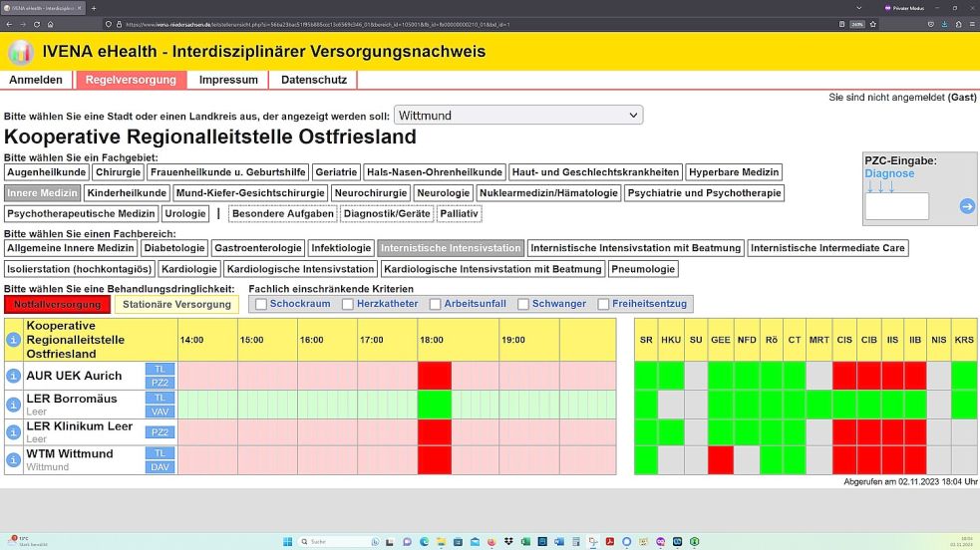Open Microsoft Edge from the taskbar

[x=425, y=541]
